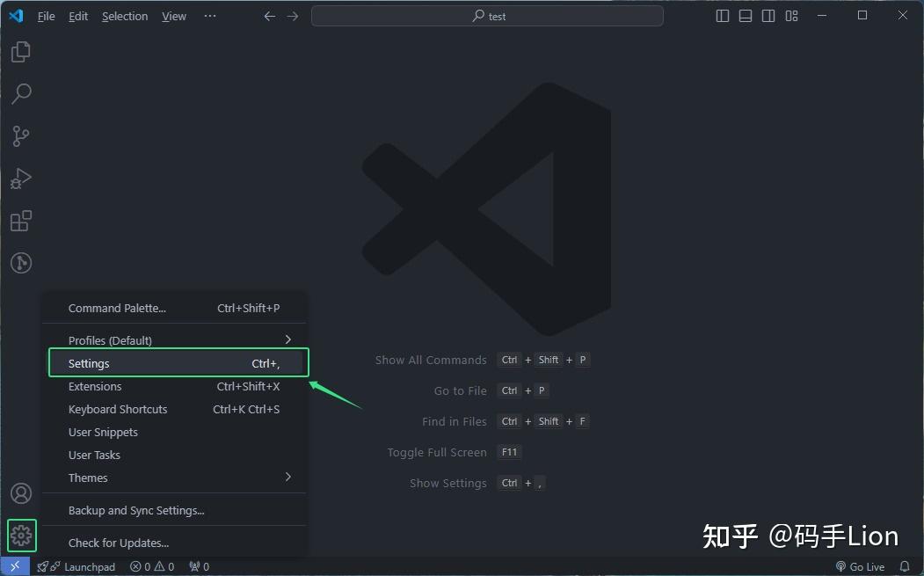Open the Extensions icon in activity bar
This screenshot has width=924, height=576.
coord(20,221)
